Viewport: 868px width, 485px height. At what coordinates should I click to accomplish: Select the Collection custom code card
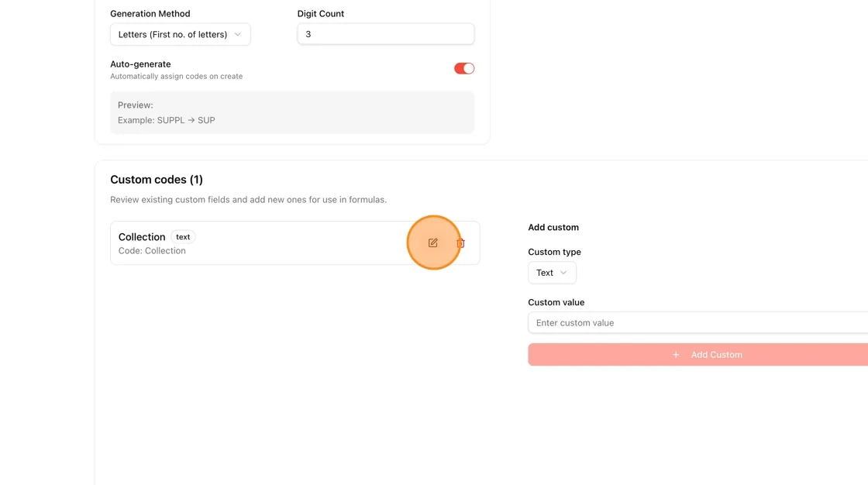tap(295, 243)
